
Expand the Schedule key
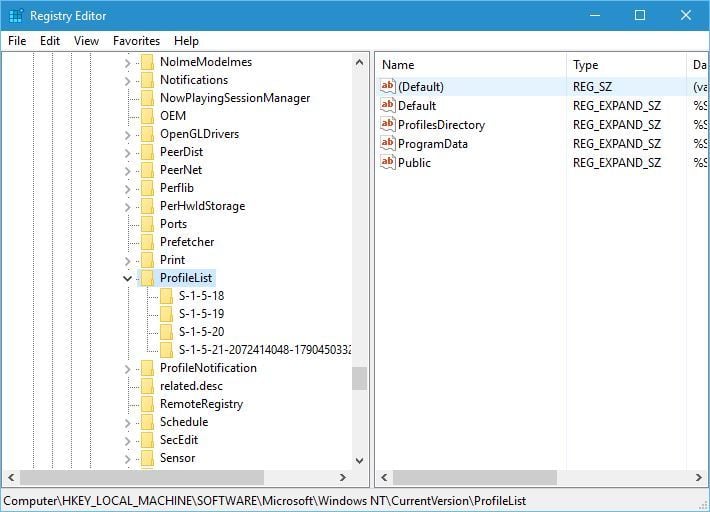coord(127,423)
